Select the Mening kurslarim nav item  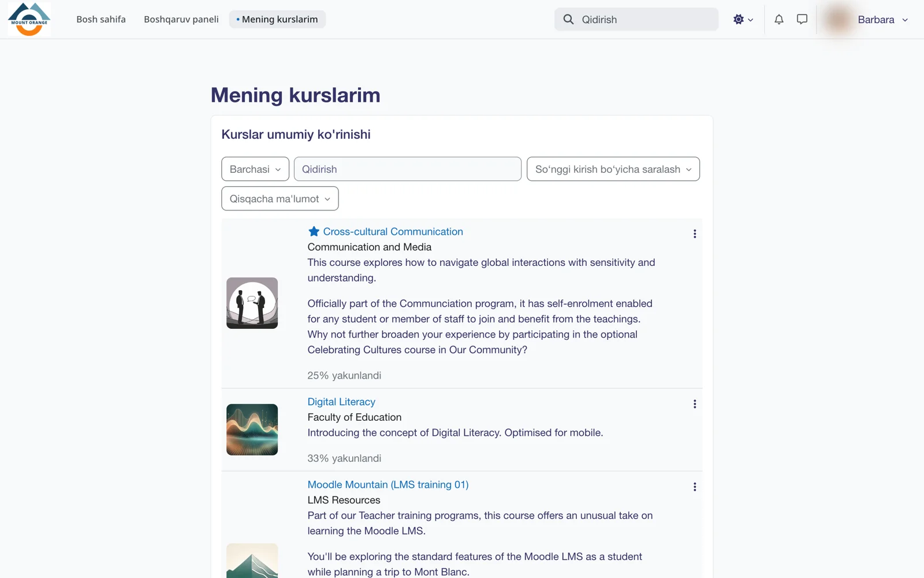[277, 19]
